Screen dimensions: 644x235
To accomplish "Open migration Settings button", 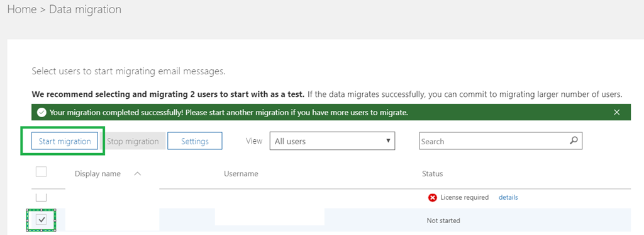I will (195, 141).
